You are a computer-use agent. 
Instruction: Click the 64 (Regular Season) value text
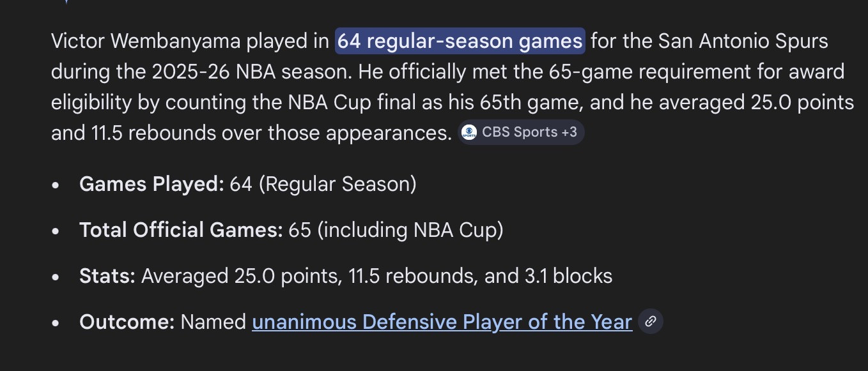pyautogui.click(x=323, y=185)
